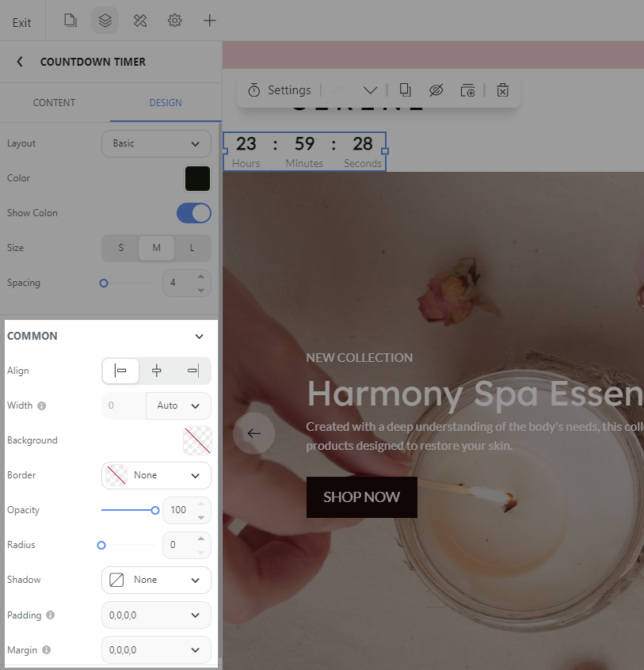This screenshot has width=644, height=670.
Task: Collapse the Common section
Action: (x=199, y=337)
